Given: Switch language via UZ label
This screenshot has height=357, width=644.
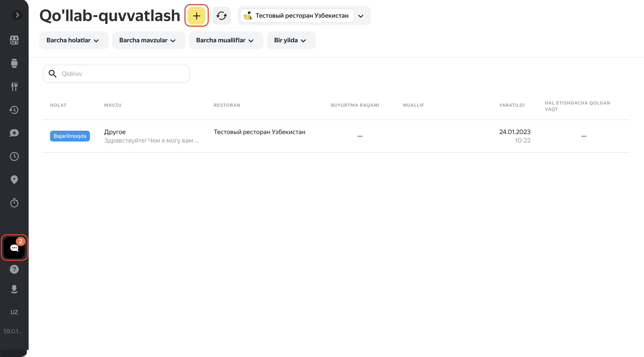Looking at the screenshot, I should [x=14, y=312].
